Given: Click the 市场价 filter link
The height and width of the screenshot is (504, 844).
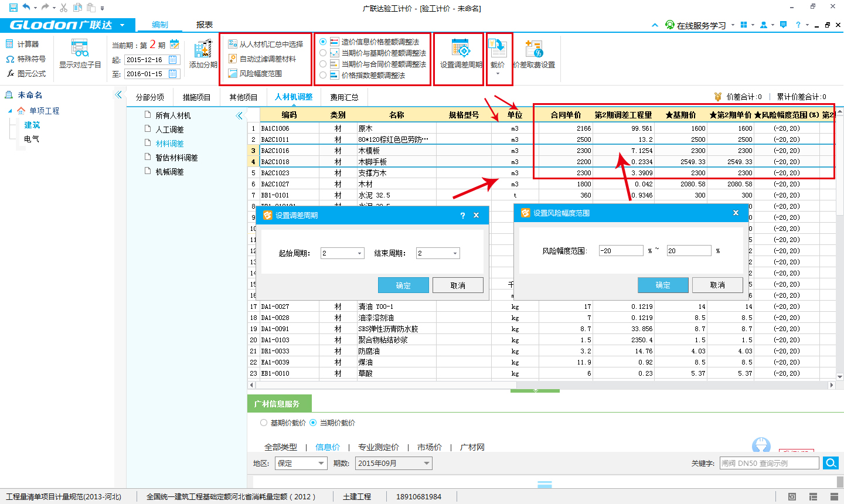Looking at the screenshot, I should tap(430, 447).
